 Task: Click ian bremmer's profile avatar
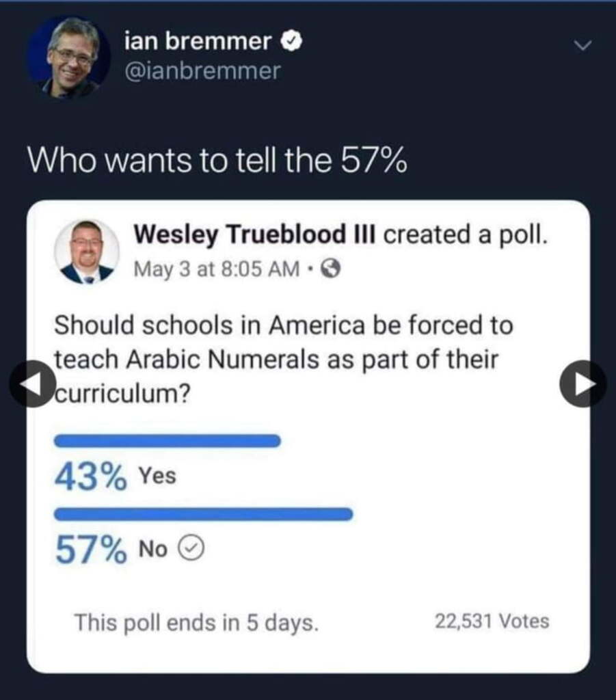(x=68, y=57)
